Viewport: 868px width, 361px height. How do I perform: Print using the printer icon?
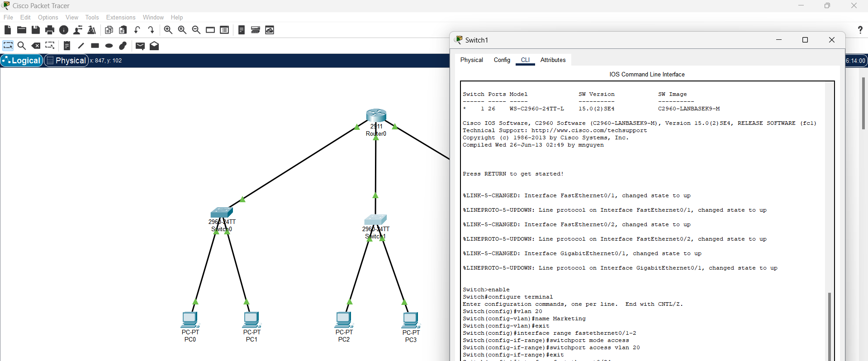pos(50,30)
